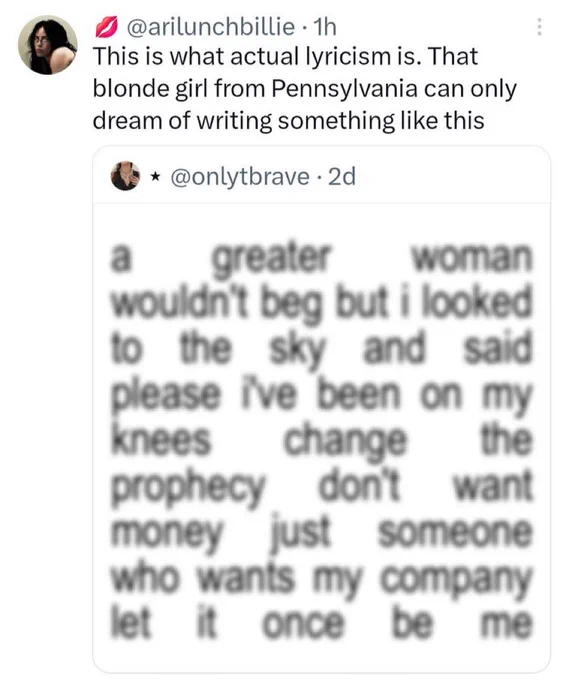Screen dimensions: 569x680
Task: Click "wouldn't beg but i looked" lyric line
Action: click(x=321, y=302)
